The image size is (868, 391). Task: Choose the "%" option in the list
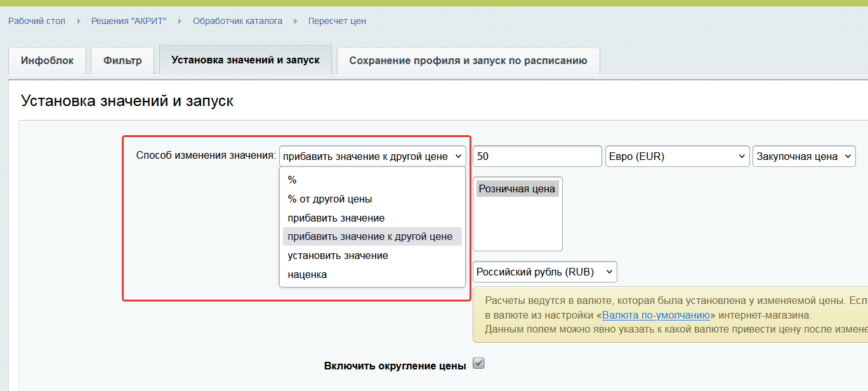(293, 180)
